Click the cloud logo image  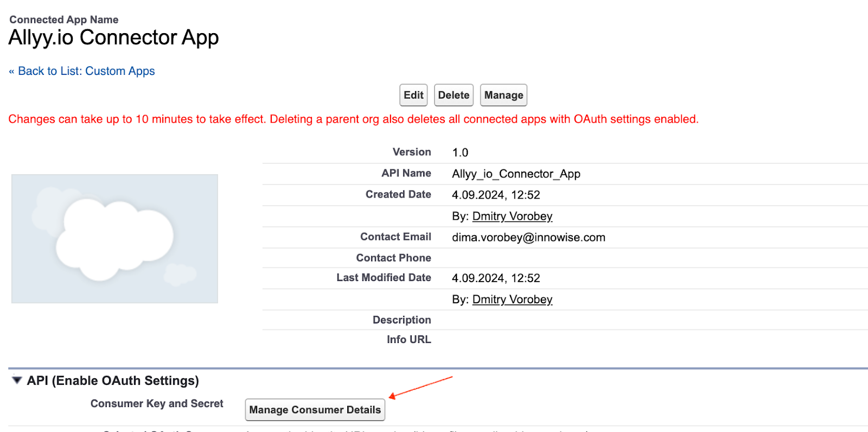114,239
